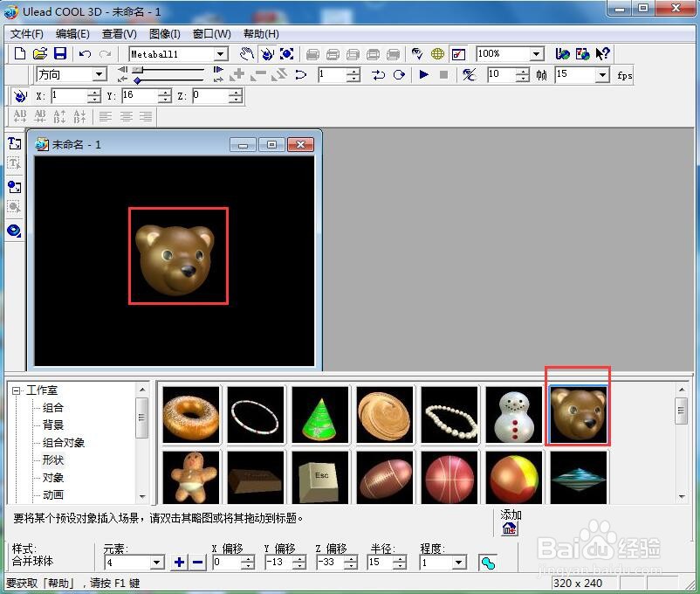Open the object list Metaball1 dropdown
This screenshot has height=594, width=700.
[221, 54]
